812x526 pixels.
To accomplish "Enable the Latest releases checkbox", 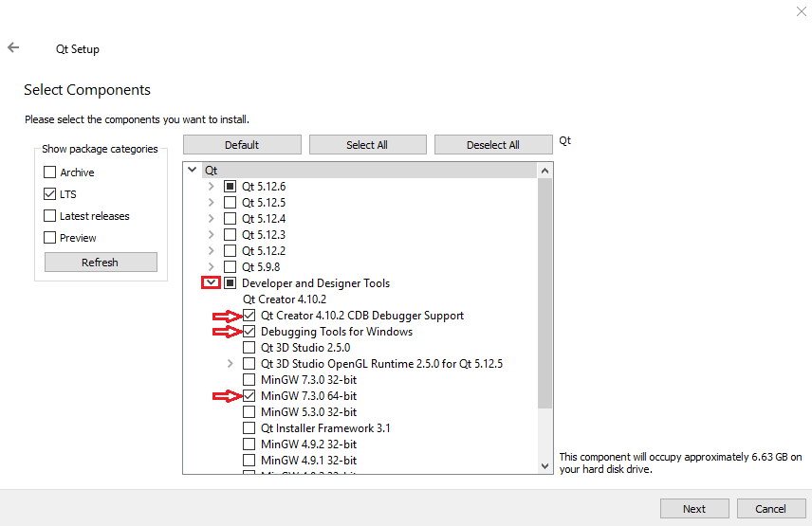I will tap(49, 216).
